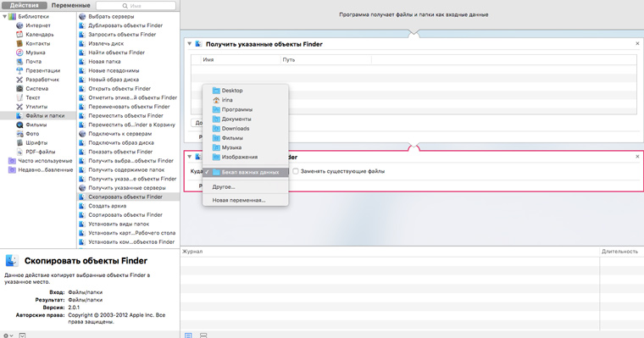
Task: Collapse the copy Finder items action
Action: [x=189, y=157]
